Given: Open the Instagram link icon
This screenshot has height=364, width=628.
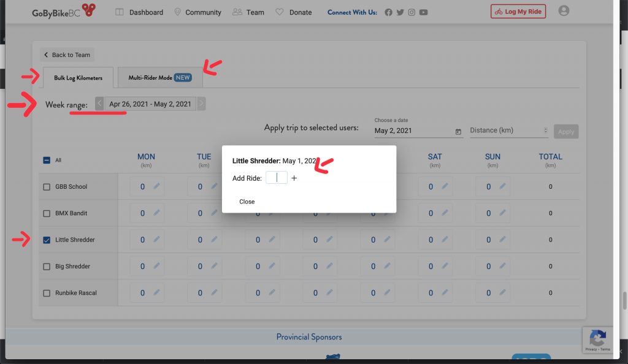Looking at the screenshot, I should (x=412, y=12).
